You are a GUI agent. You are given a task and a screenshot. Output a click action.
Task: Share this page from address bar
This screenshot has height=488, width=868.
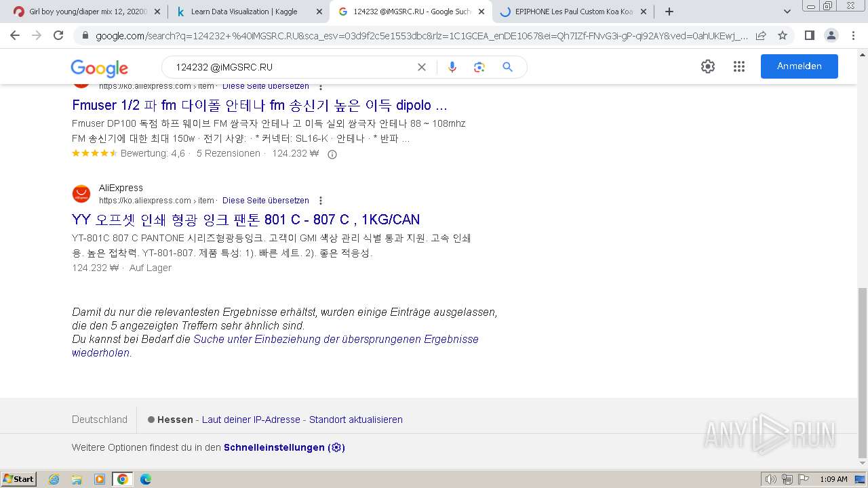(x=761, y=35)
